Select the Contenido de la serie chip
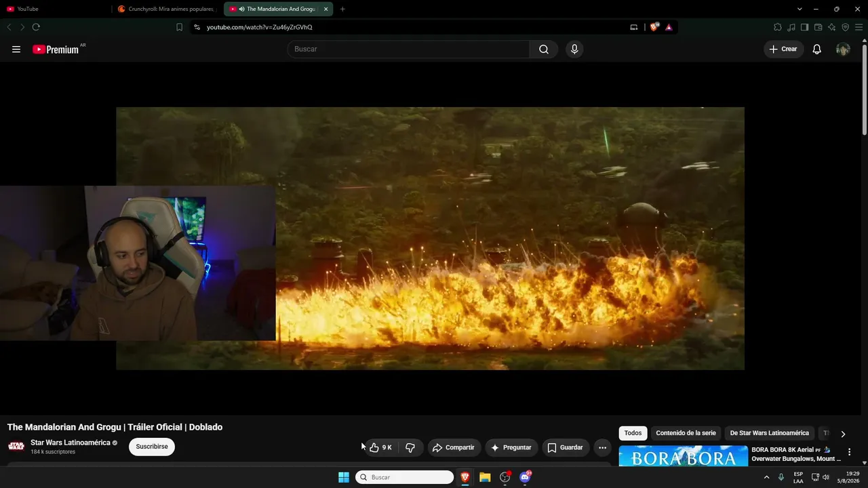The height and width of the screenshot is (488, 868). coord(686,433)
